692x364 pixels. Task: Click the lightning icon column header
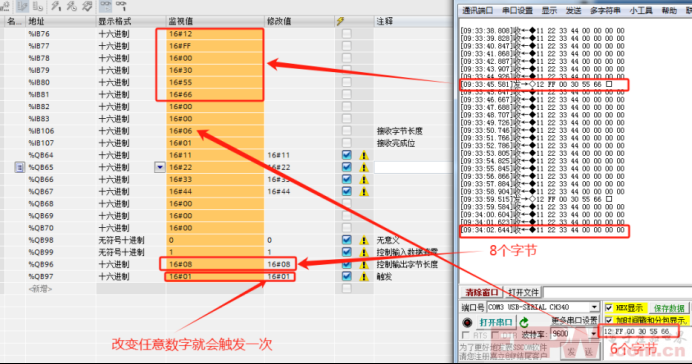pyautogui.click(x=340, y=21)
